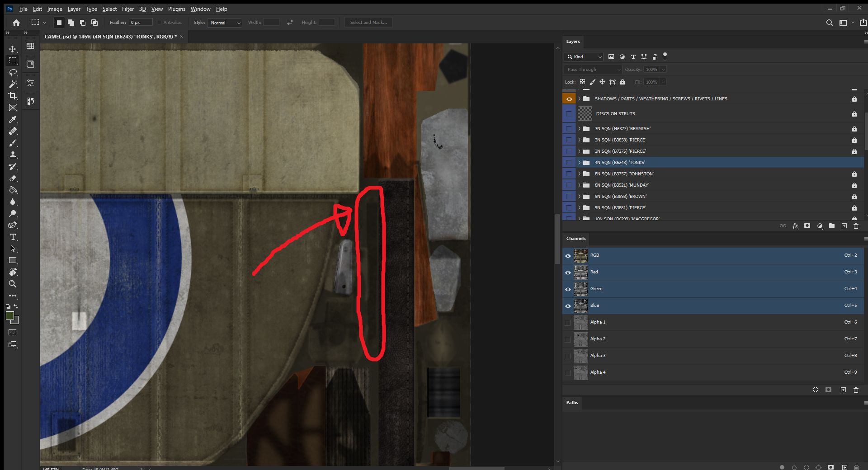Delete current channel with trash icon
This screenshot has height=470, width=868.
coord(856,390)
